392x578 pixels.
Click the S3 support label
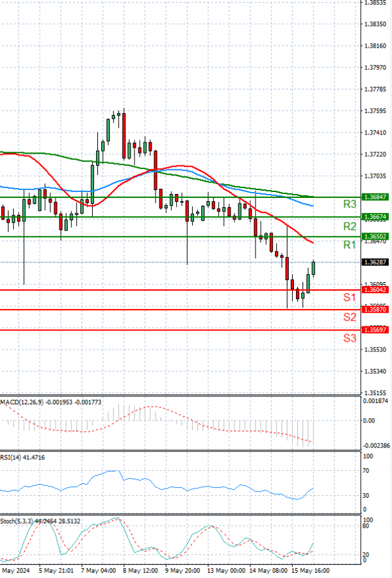click(350, 338)
